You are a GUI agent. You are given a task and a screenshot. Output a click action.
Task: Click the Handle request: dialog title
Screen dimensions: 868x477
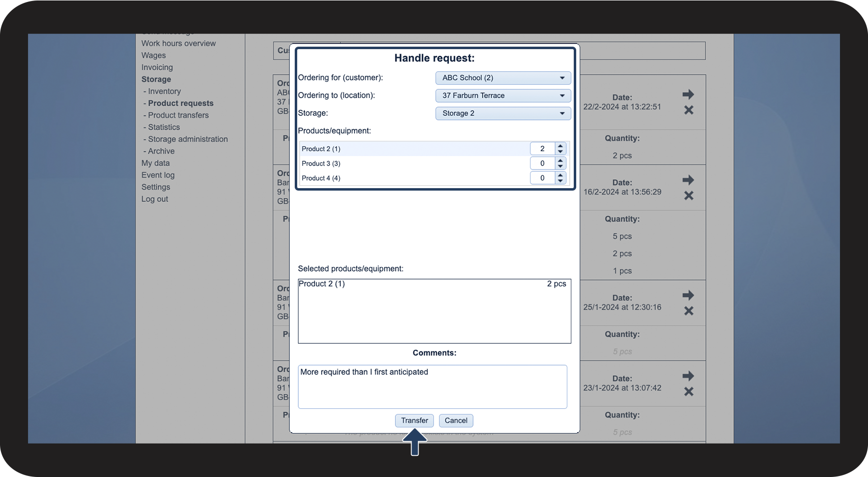[435, 58]
